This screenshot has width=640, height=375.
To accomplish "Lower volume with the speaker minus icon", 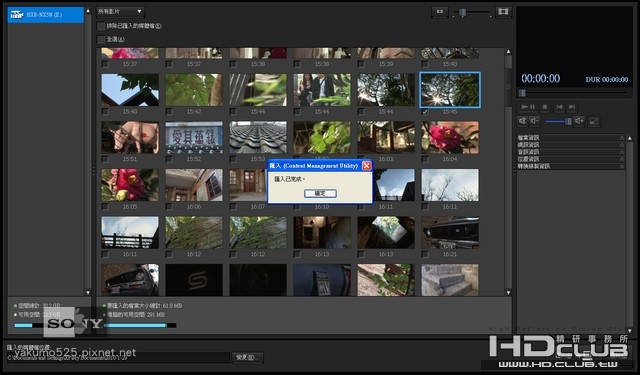I will coord(534,121).
